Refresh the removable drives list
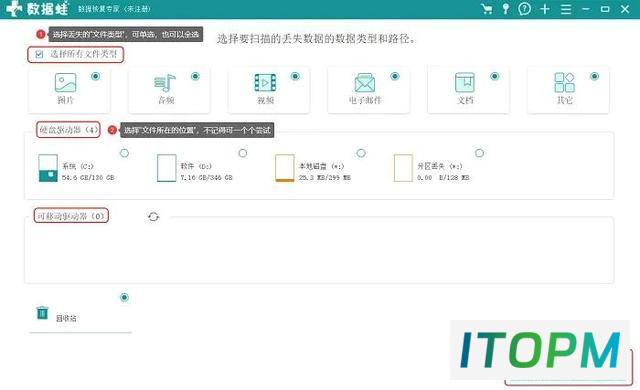The width and height of the screenshot is (640, 390). point(153,217)
